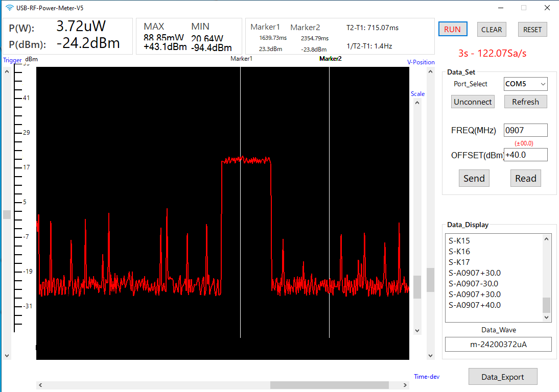
Task: Click the Time-dev horizontal scrollbar thumb
Action: tap(330, 385)
